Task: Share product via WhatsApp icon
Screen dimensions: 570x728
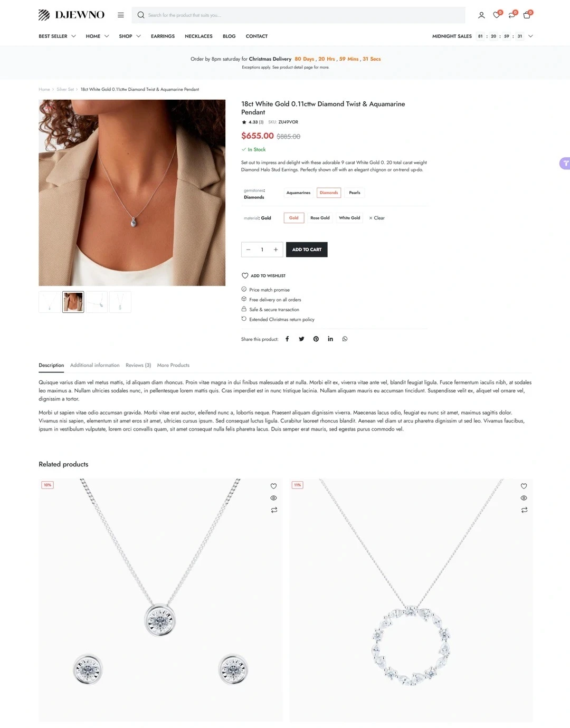Action: (345, 339)
